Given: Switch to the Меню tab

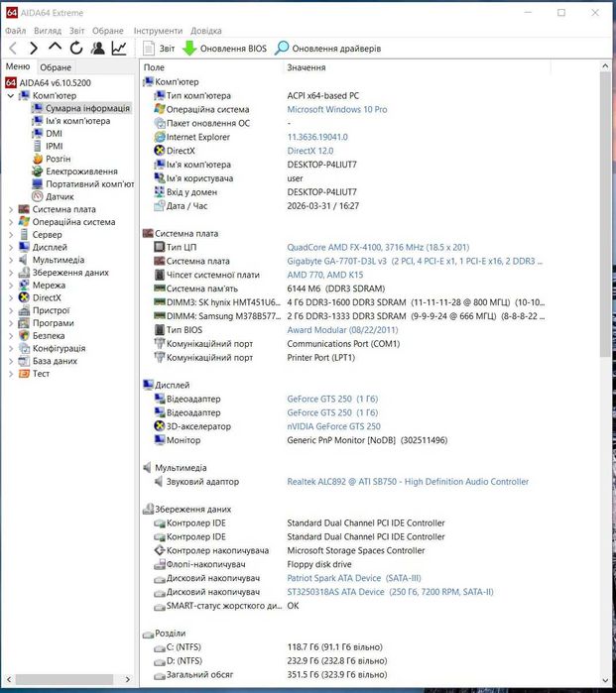Looking at the screenshot, I should [x=18, y=66].
